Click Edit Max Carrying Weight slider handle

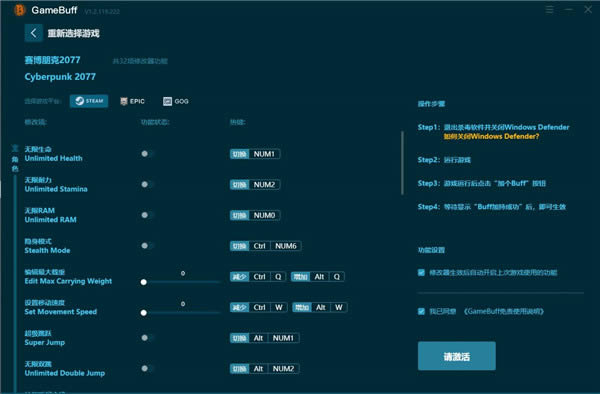click(x=143, y=282)
